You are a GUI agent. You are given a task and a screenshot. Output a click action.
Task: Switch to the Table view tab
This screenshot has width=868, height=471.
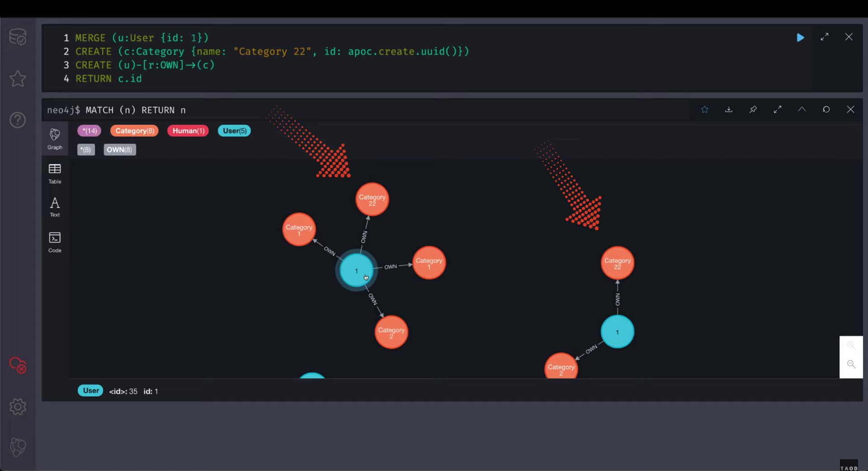coord(55,174)
